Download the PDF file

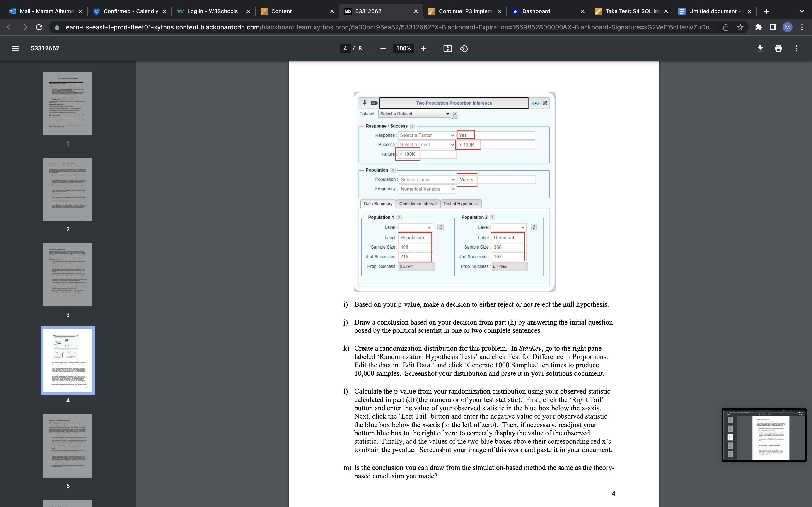point(760,48)
